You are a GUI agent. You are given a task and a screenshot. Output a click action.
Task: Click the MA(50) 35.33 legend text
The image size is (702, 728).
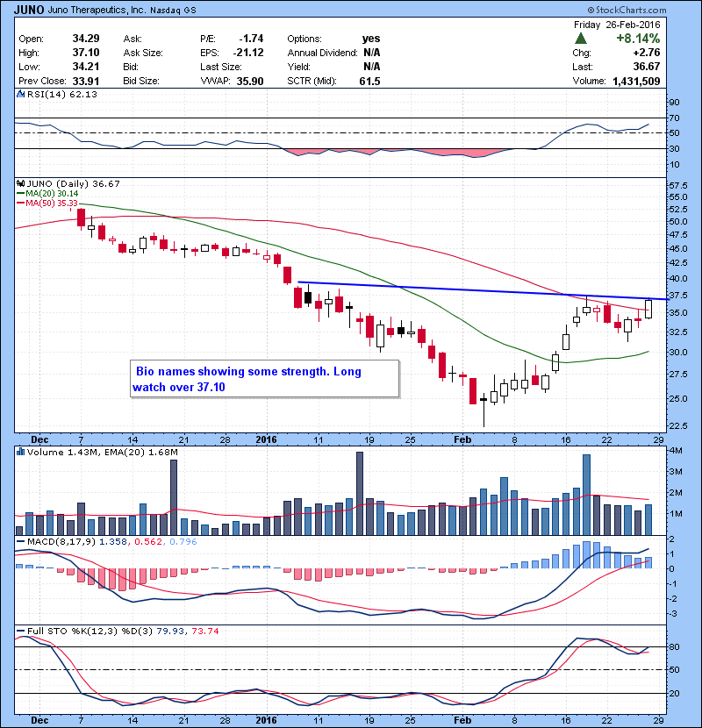[52, 203]
